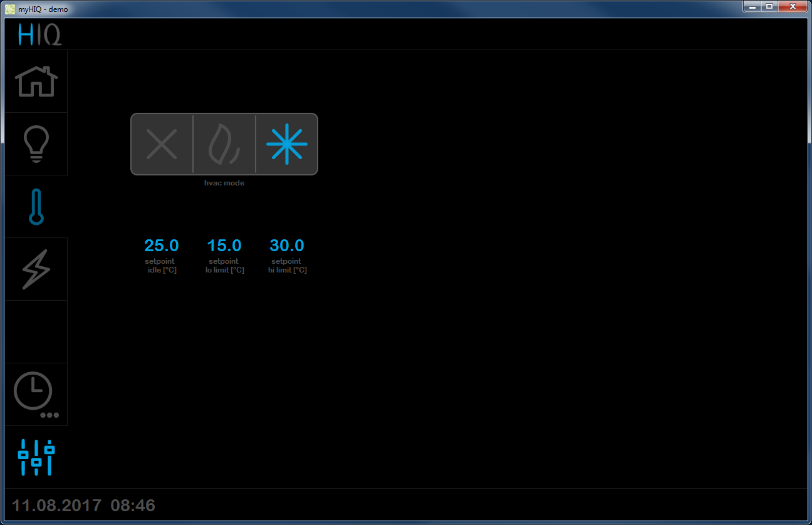Open the Home page from sidebar
812x525 pixels.
click(x=36, y=81)
